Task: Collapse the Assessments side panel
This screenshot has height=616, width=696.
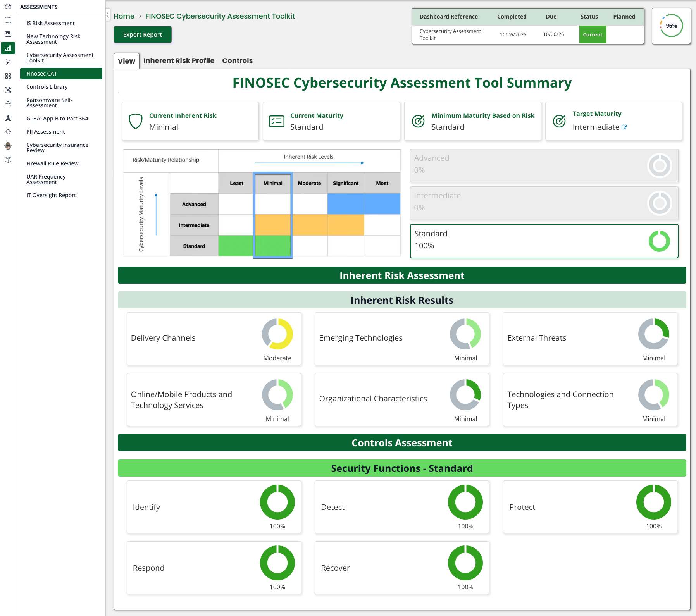Action: (x=108, y=15)
